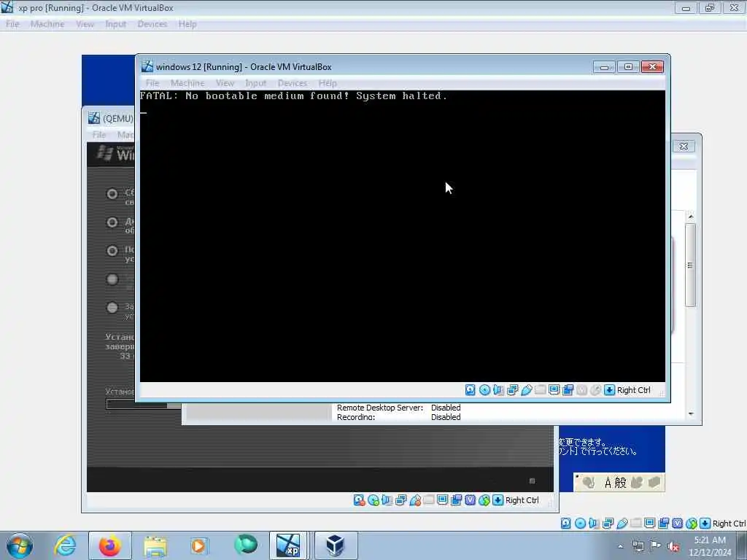Image resolution: width=747 pixels, height=560 pixels.
Task: Open Devices menu in xp pro window
Action: click(x=152, y=24)
